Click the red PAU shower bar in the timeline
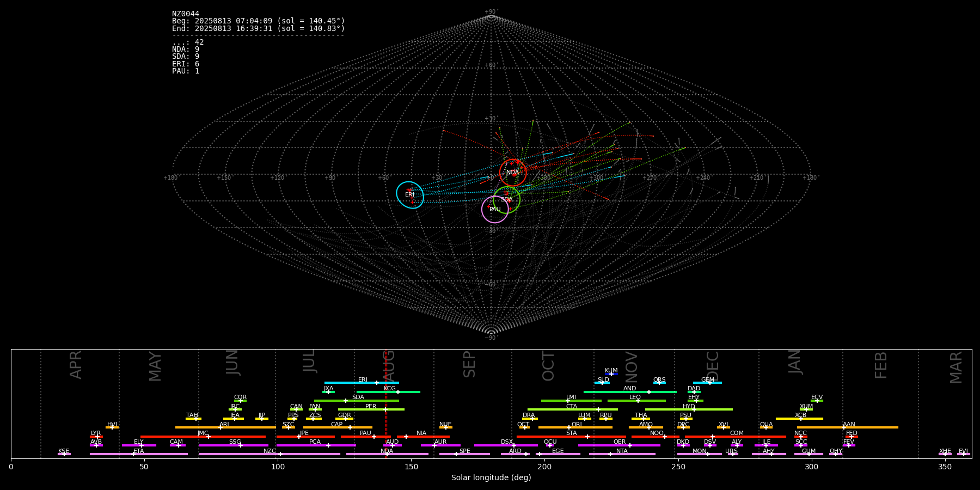Screen dimensions: 980x490 coord(365,437)
